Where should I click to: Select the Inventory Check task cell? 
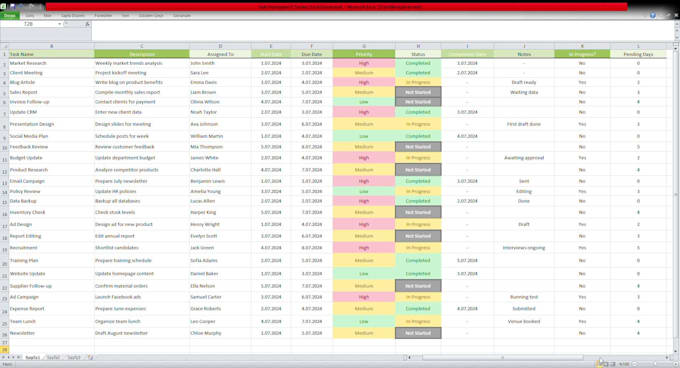tap(52, 212)
